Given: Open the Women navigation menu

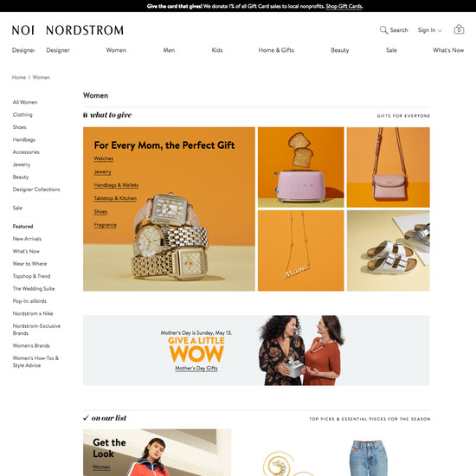Looking at the screenshot, I should coord(116,50).
